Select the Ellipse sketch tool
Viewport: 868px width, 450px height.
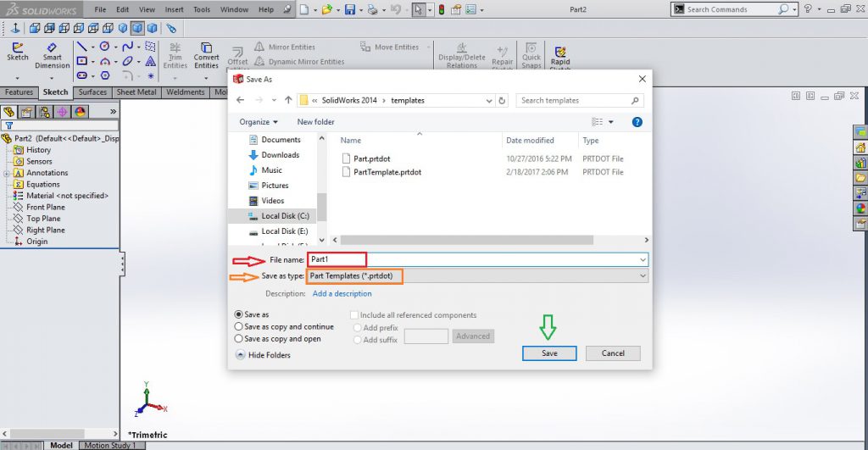[x=128, y=61]
